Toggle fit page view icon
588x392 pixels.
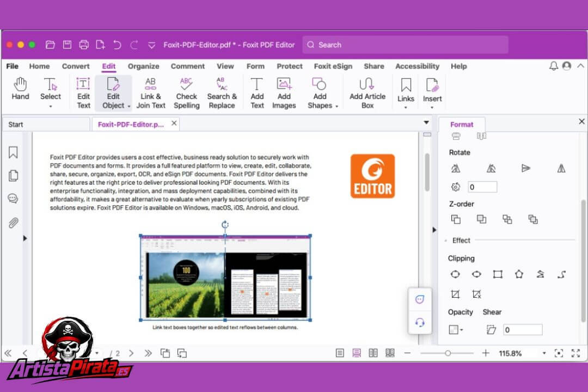pyautogui.click(x=559, y=353)
